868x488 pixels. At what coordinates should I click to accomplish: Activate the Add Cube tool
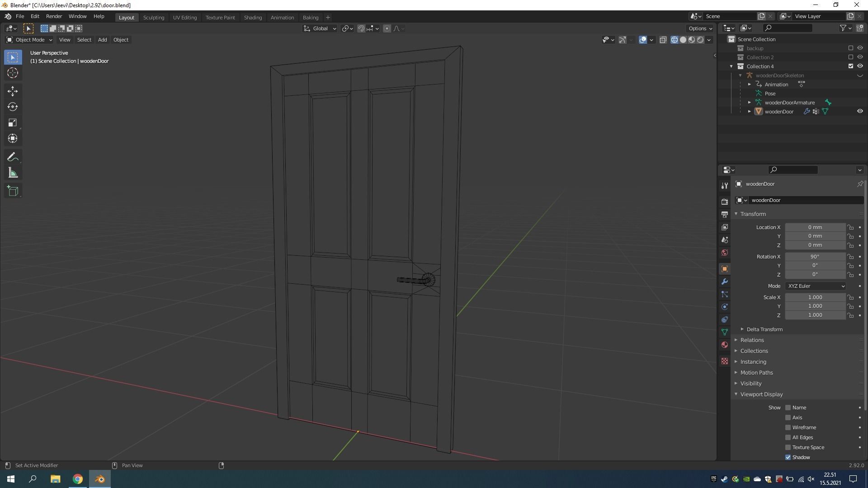pyautogui.click(x=13, y=191)
